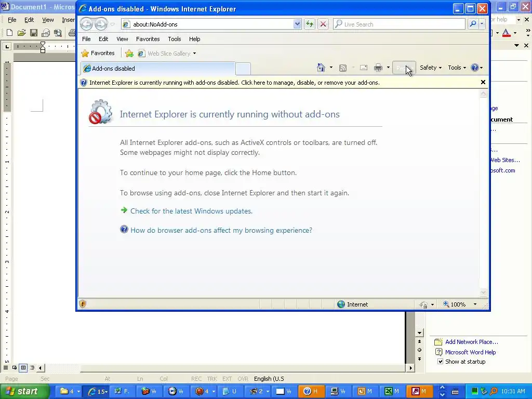Open the Print button dropdown arrow
The height and width of the screenshot is (399, 532).
coord(388,68)
